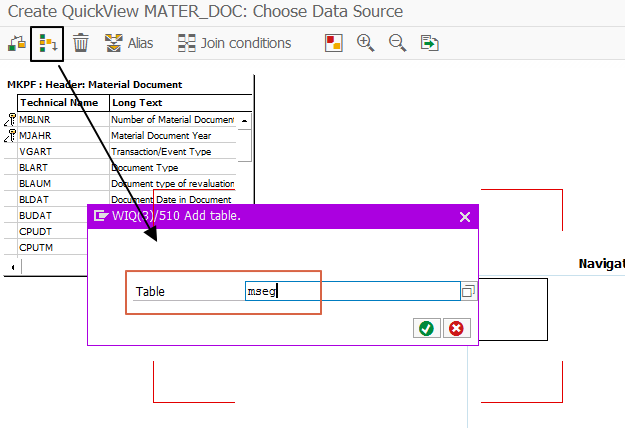The height and width of the screenshot is (428, 625).
Task: Click the key icon beside MBLNR
Action: pyautogui.click(x=10, y=120)
